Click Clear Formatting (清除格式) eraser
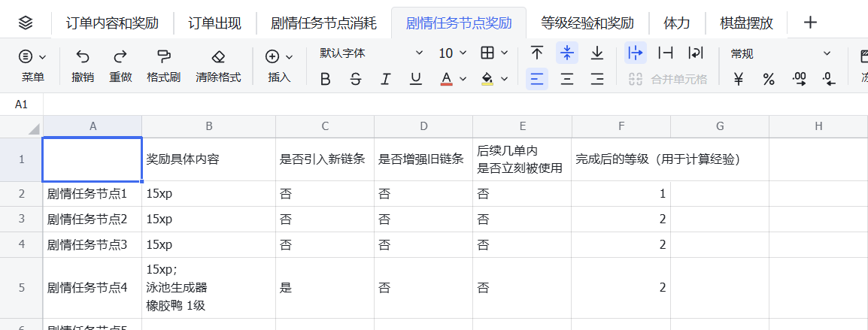The image size is (868, 330). click(x=218, y=66)
